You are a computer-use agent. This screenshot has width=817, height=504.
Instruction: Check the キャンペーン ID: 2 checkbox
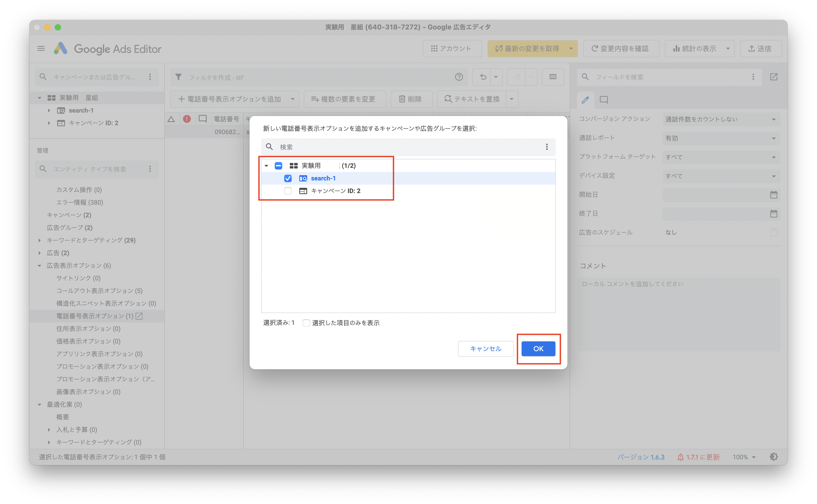click(x=288, y=191)
